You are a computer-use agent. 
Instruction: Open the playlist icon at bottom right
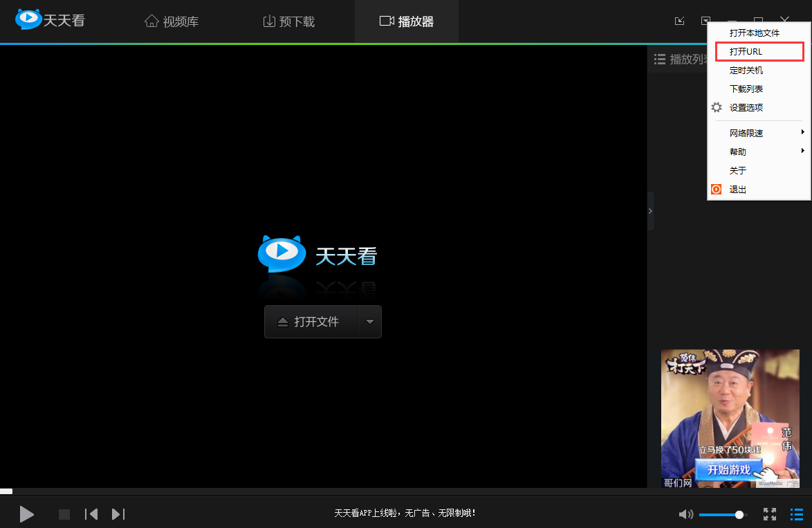pyautogui.click(x=796, y=514)
